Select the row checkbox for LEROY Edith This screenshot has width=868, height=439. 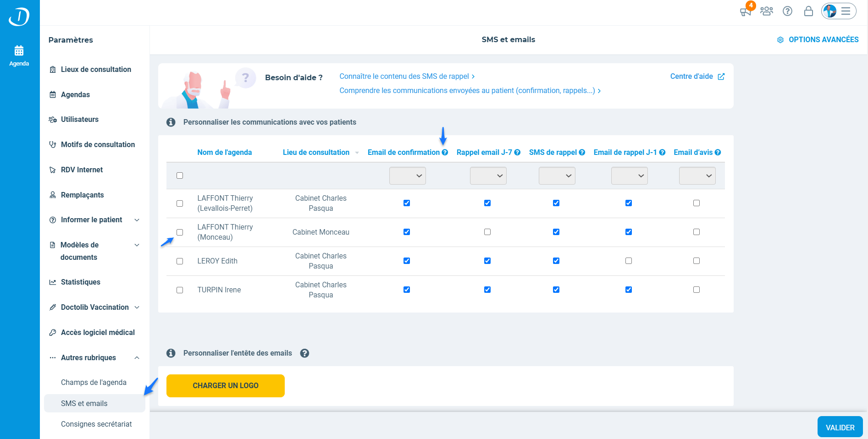click(179, 261)
